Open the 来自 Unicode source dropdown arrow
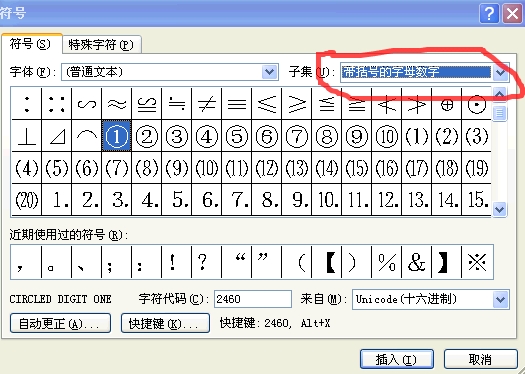Screen dimensions: 525x374 500,299
